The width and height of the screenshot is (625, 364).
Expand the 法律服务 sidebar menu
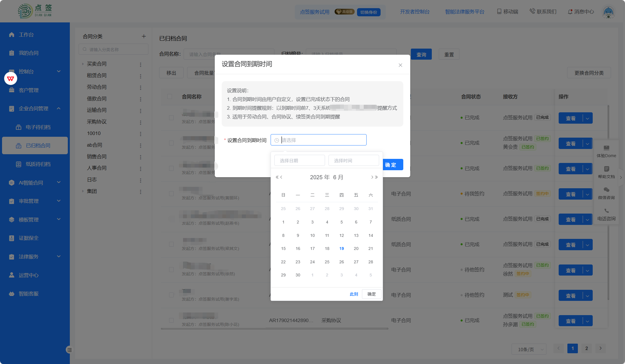click(59, 256)
